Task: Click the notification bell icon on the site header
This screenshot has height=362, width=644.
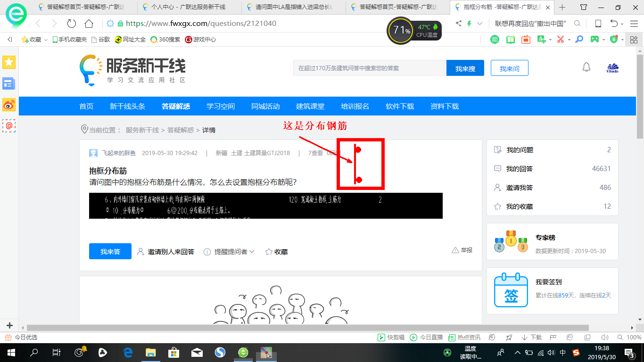Action: click(586, 67)
